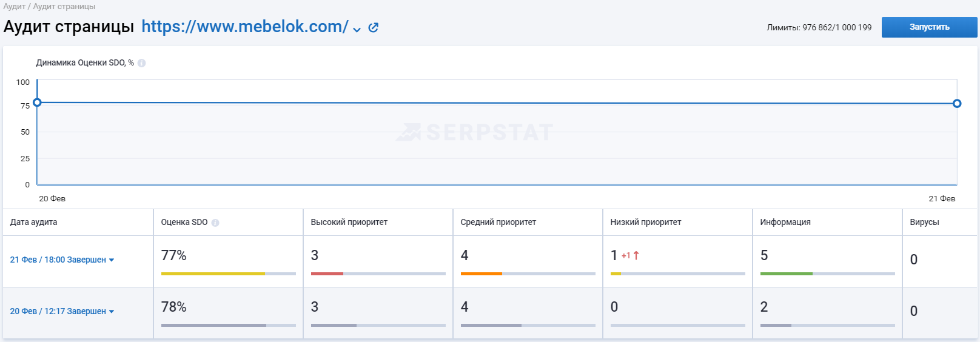Click red Высокий приоритет bar for 21 Фев
Image resolution: width=980 pixels, height=342 pixels.
tap(327, 274)
